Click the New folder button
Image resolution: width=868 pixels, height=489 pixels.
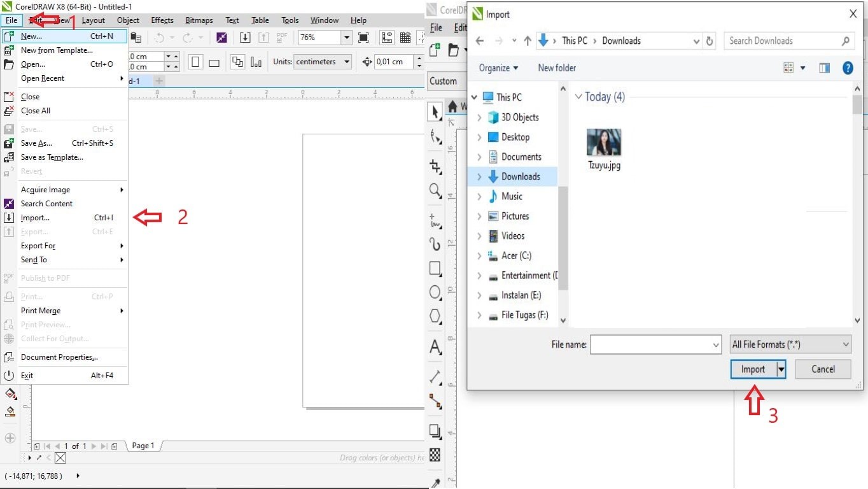coord(557,67)
